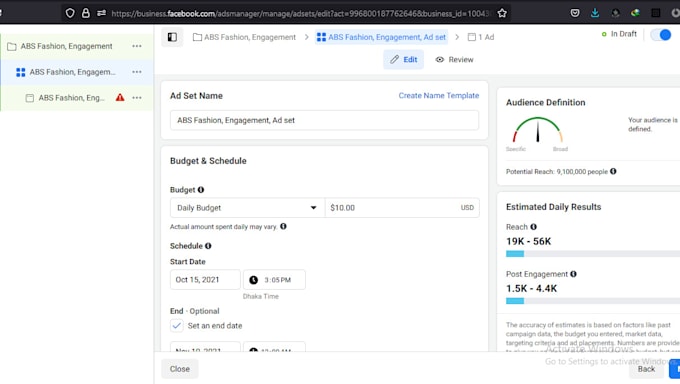Click the audience definition gauge
Viewport: 680px width, 384px height.
(537, 130)
